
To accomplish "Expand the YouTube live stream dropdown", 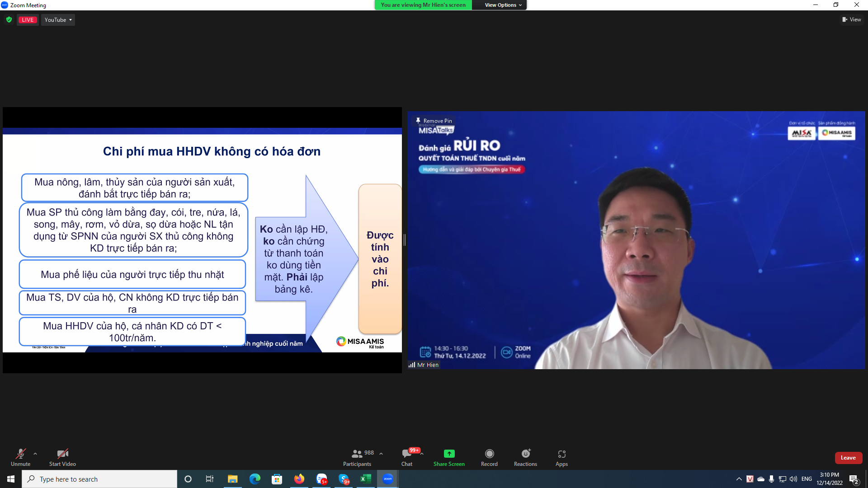I will [58, 20].
